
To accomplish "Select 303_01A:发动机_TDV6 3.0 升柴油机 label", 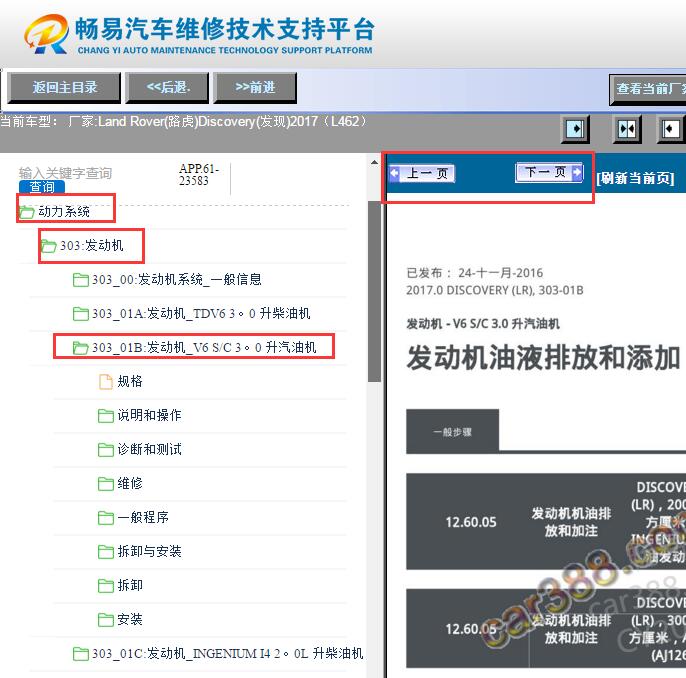I will pos(201,314).
